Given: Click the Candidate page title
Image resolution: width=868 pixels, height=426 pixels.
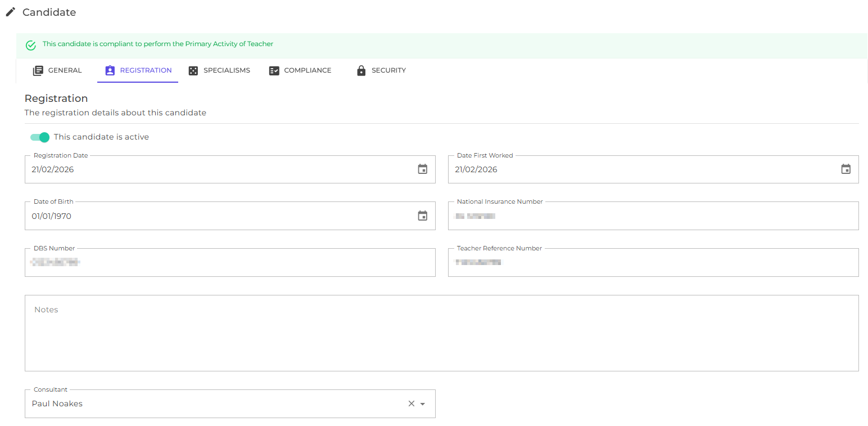Looking at the screenshot, I should click(x=49, y=12).
